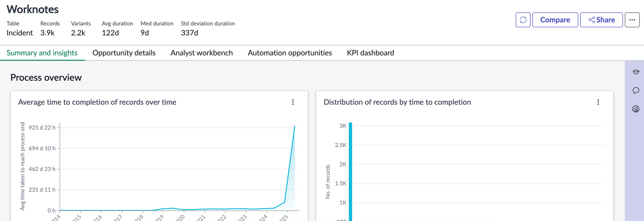Click the Incident table value

(20, 33)
